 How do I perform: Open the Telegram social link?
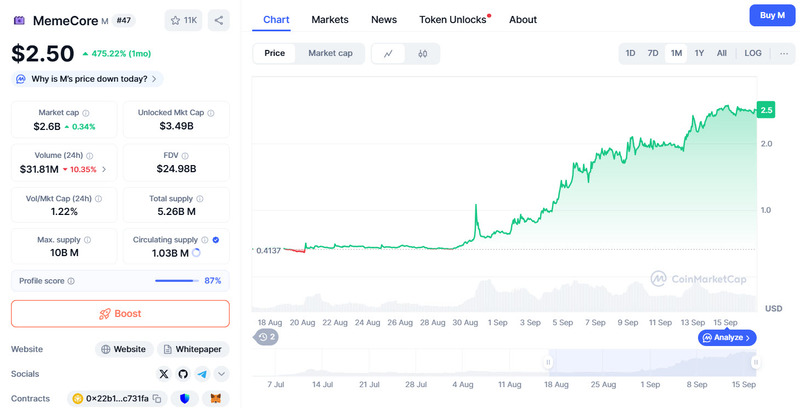[202, 374]
